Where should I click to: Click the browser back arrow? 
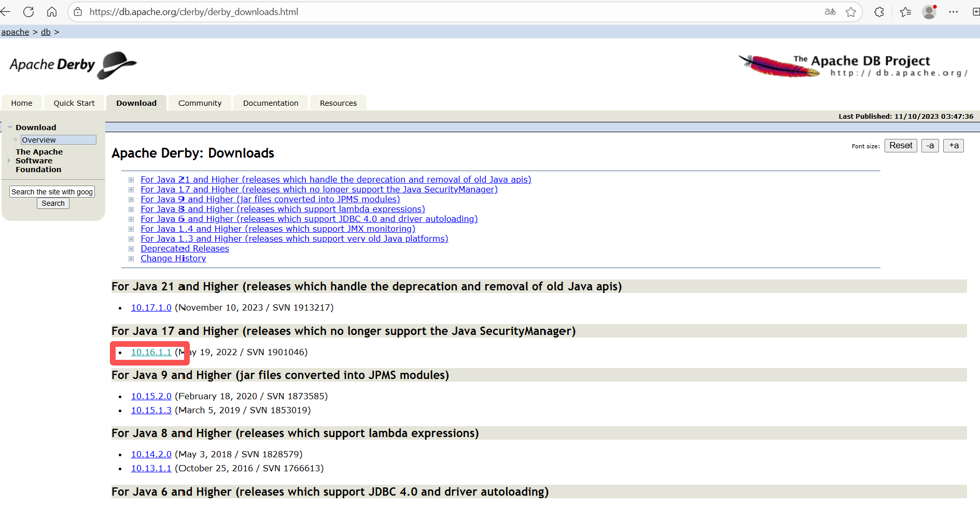point(5,11)
